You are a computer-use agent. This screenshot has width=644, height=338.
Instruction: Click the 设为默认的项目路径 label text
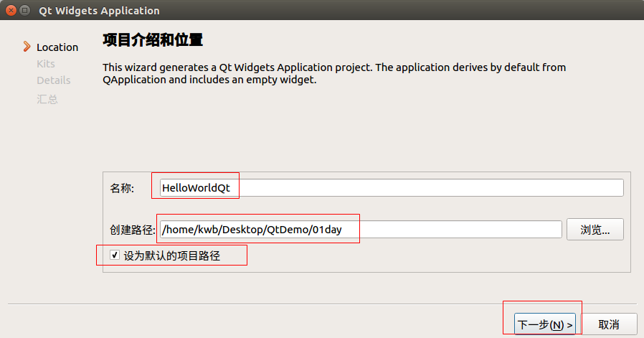(171, 255)
